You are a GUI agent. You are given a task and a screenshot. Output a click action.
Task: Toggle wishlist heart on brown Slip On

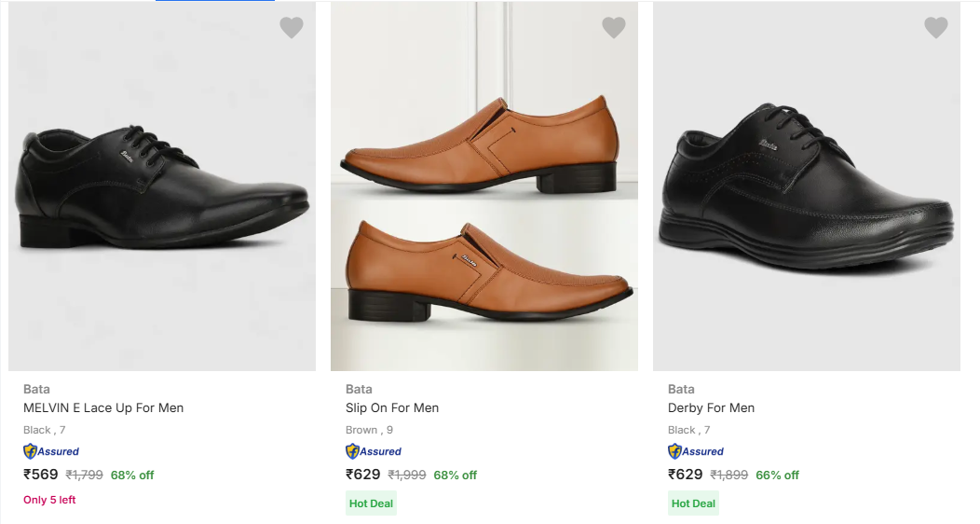point(614,28)
